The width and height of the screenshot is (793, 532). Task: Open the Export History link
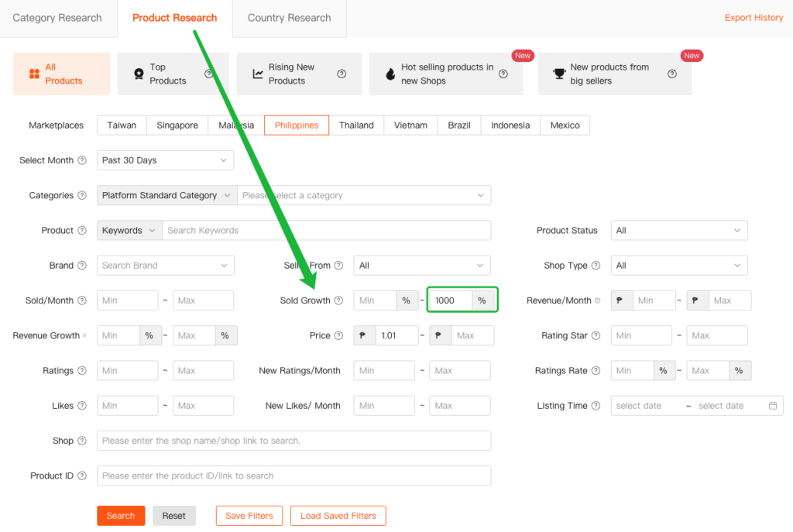(754, 18)
